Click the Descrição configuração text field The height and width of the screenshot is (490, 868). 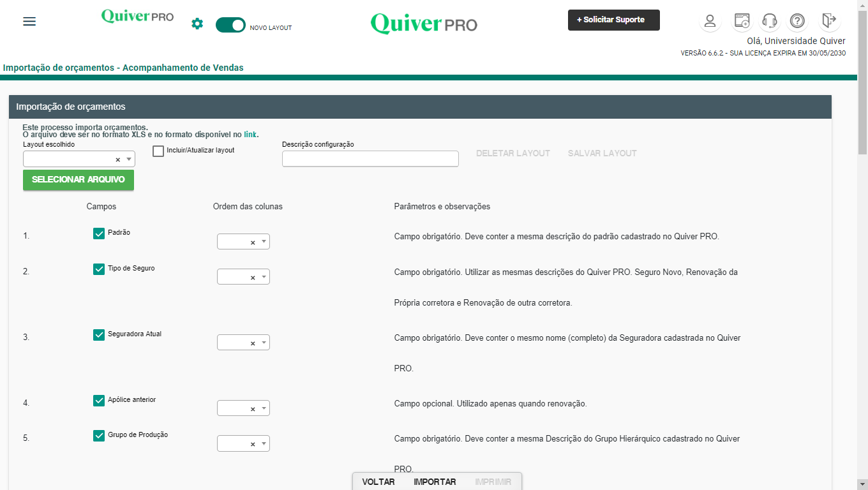pyautogui.click(x=370, y=159)
